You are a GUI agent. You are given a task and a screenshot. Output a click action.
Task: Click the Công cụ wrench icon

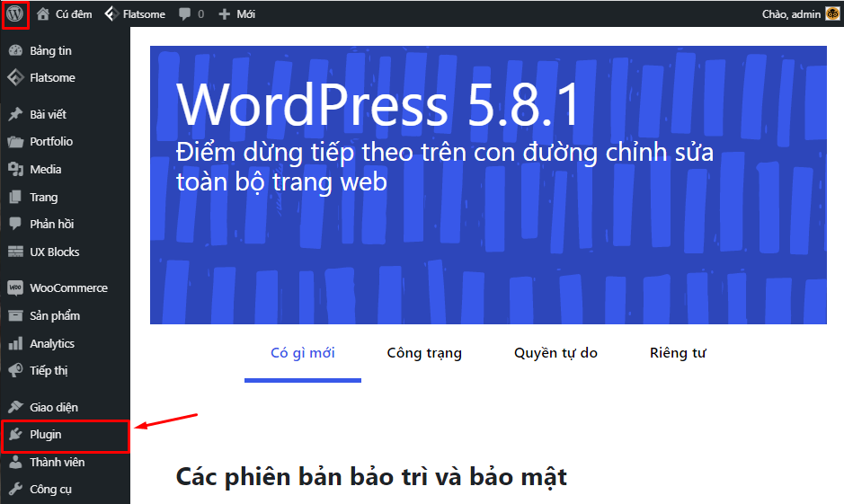(x=15, y=489)
